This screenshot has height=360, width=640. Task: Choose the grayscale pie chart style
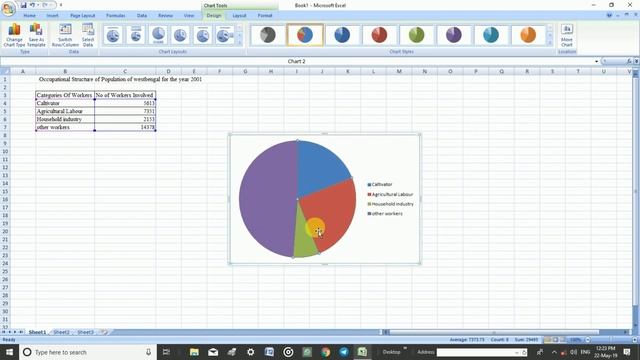(268, 35)
